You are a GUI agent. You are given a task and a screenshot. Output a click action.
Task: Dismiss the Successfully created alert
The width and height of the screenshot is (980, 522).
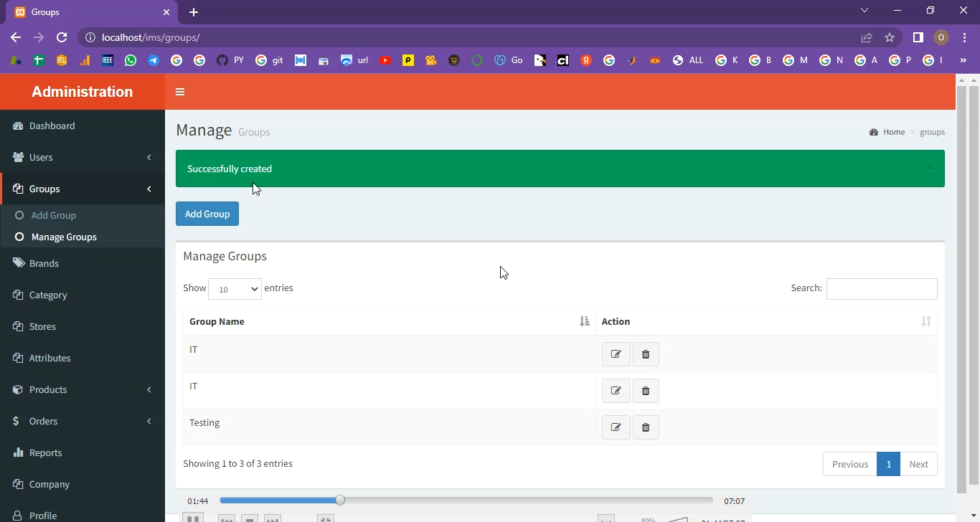tap(930, 169)
